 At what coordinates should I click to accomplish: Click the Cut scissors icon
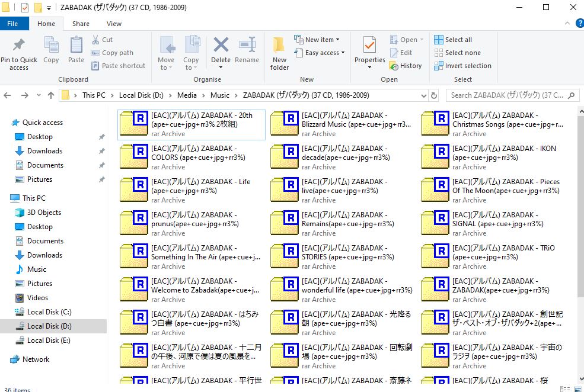coord(95,40)
